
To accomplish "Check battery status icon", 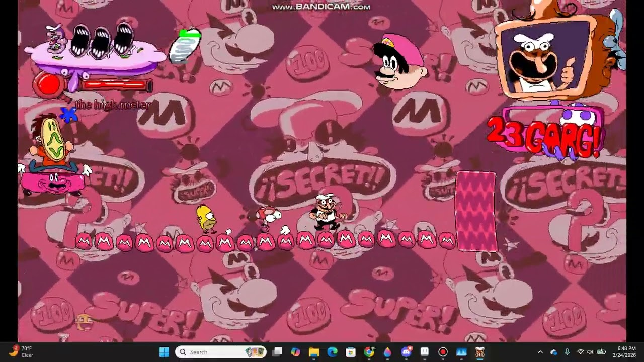I will (x=601, y=352).
